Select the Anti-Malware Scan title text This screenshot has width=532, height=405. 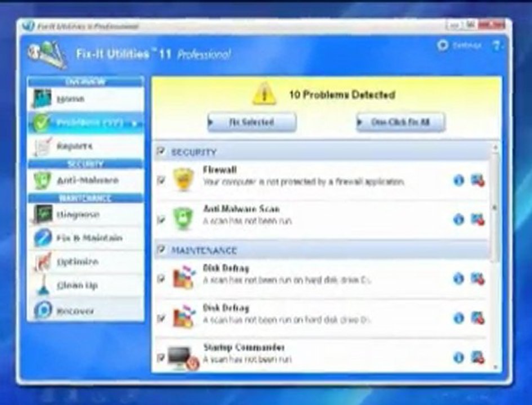[242, 209]
